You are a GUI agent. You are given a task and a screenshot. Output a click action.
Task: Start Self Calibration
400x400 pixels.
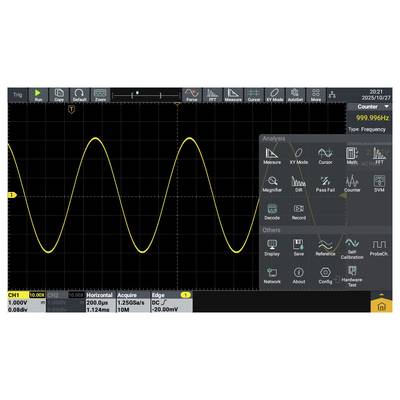click(x=352, y=249)
